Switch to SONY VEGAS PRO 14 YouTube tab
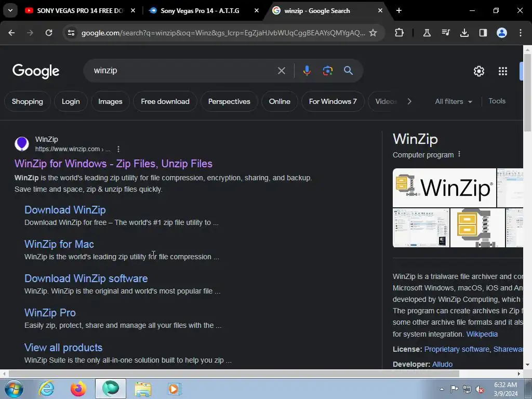This screenshot has height=399, width=532. (81, 10)
